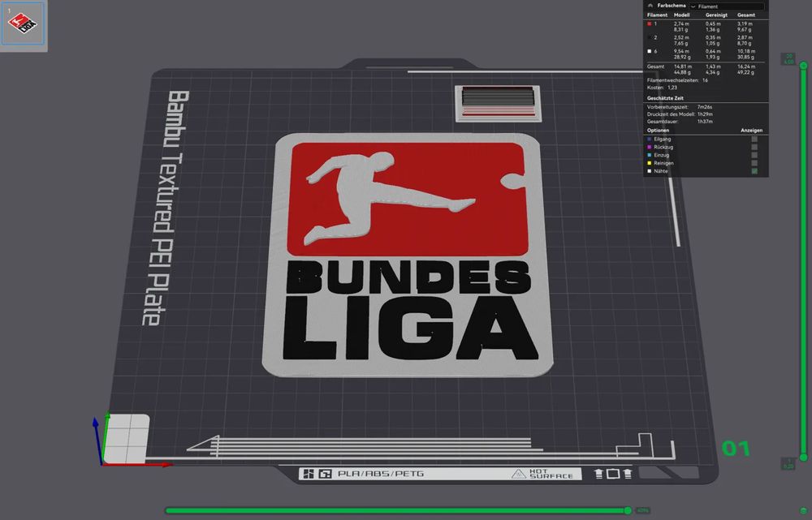Click the layers icon below the vertical slider
Viewport: 812px width, 520px height.
[803, 511]
